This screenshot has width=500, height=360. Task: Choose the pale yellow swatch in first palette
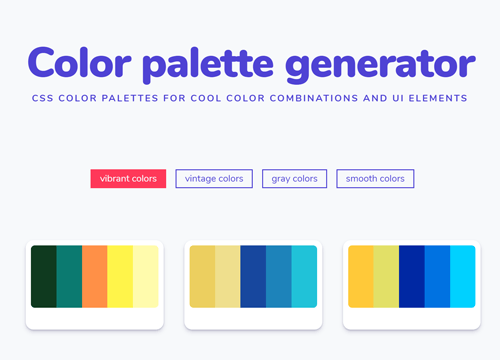146,276
